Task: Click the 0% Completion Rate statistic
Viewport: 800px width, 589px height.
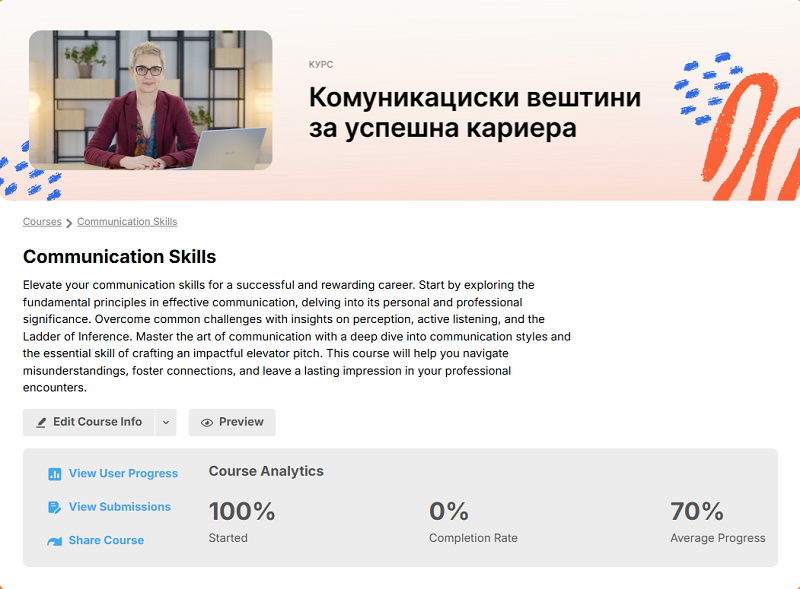Action: [x=449, y=512]
